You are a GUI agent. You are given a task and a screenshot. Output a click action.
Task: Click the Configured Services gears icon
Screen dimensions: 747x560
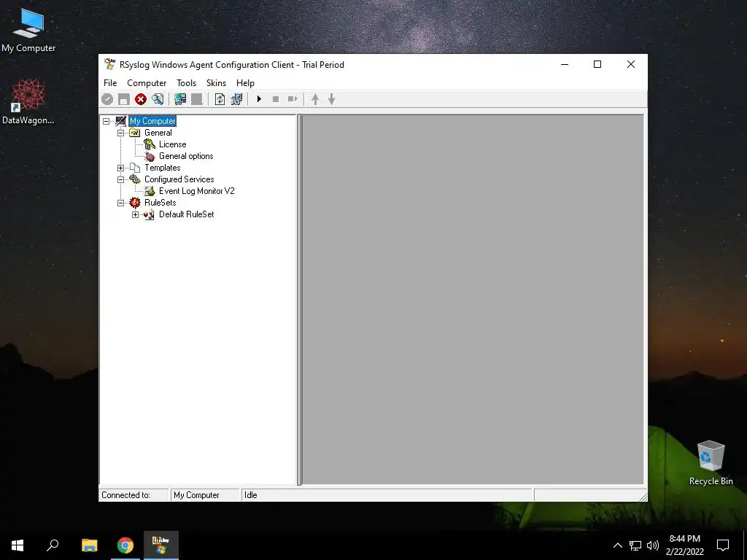tap(135, 179)
